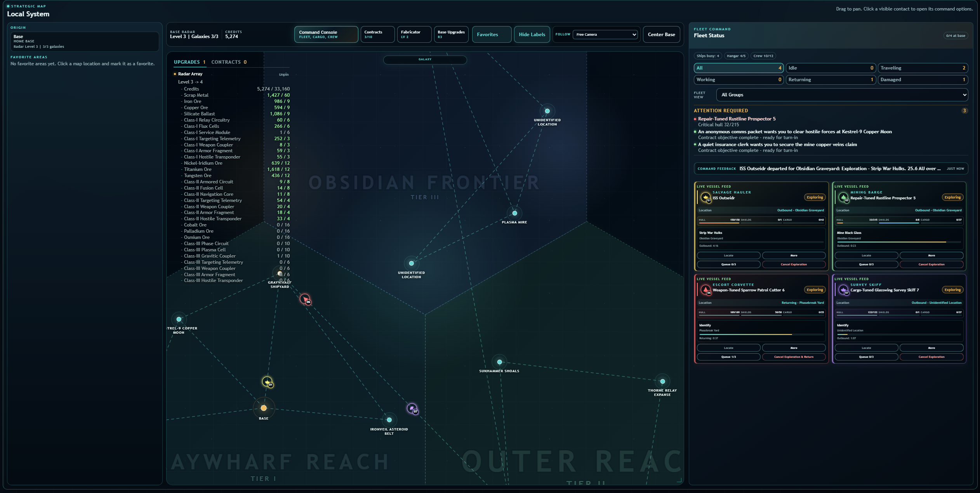Switch to the Contracts 0 list tab
Screen dimensions: 980x493
229,62
